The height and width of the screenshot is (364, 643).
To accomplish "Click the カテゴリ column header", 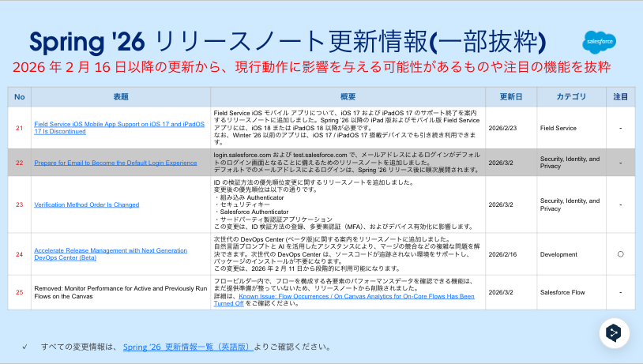I will pos(571,97).
